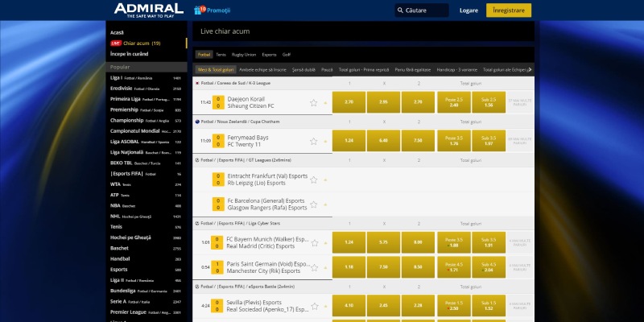Select Peste 3.5 at 1.76 for Ferrymead Bays
Viewport: 644px width, 322px height.
pyautogui.click(x=454, y=141)
